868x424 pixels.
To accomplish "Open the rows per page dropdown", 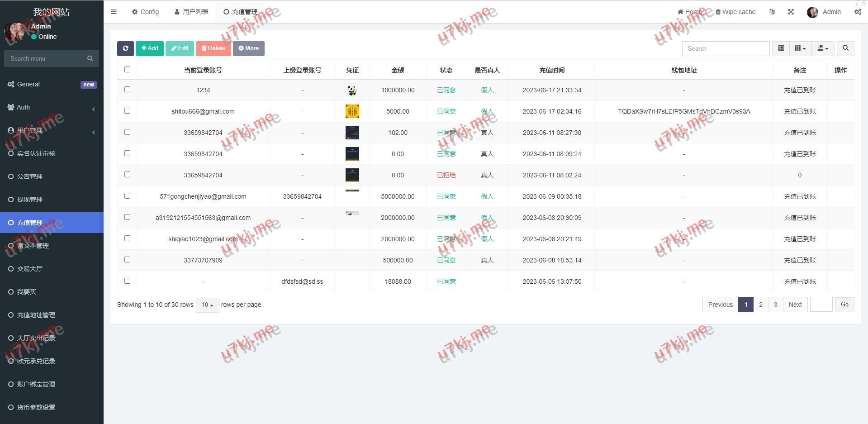I will (x=207, y=305).
